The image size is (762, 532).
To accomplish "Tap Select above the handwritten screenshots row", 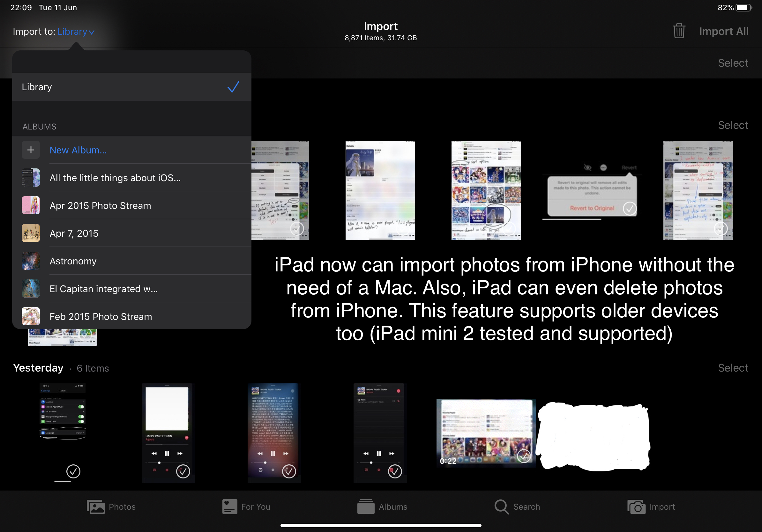I will pos(733,125).
